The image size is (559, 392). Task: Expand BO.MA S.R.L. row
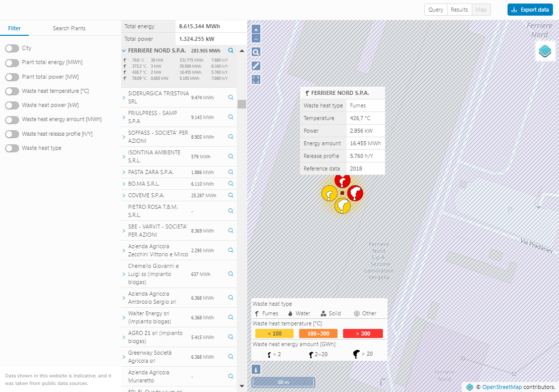[x=124, y=184]
